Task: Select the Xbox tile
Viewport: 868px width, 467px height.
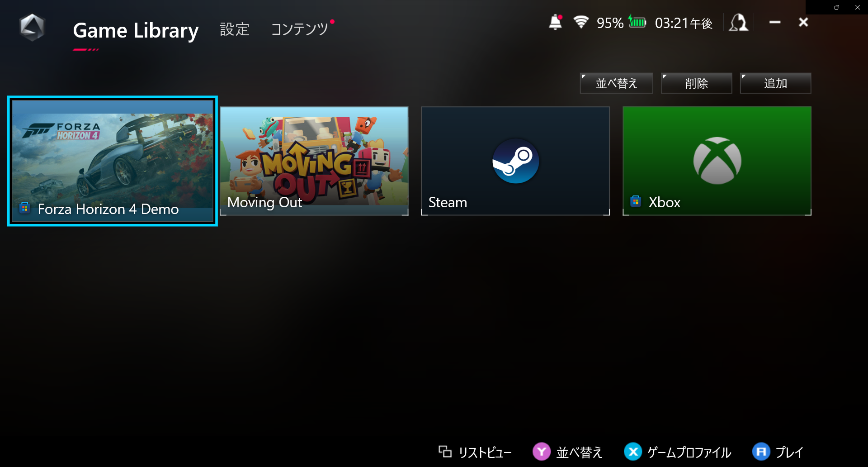Action: [717, 161]
